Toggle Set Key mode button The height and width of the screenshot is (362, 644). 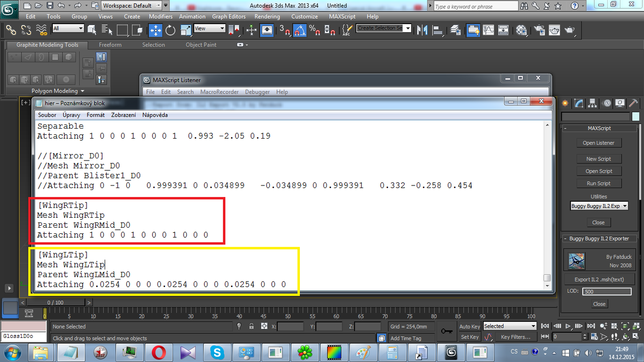(469, 337)
